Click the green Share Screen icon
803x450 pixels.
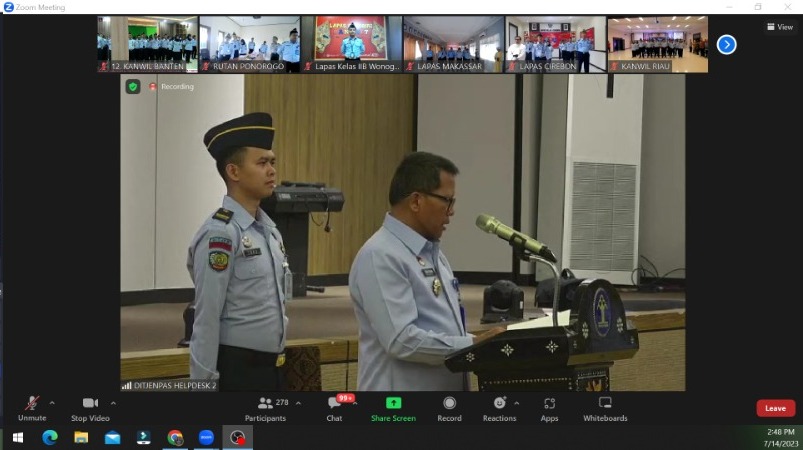393,403
